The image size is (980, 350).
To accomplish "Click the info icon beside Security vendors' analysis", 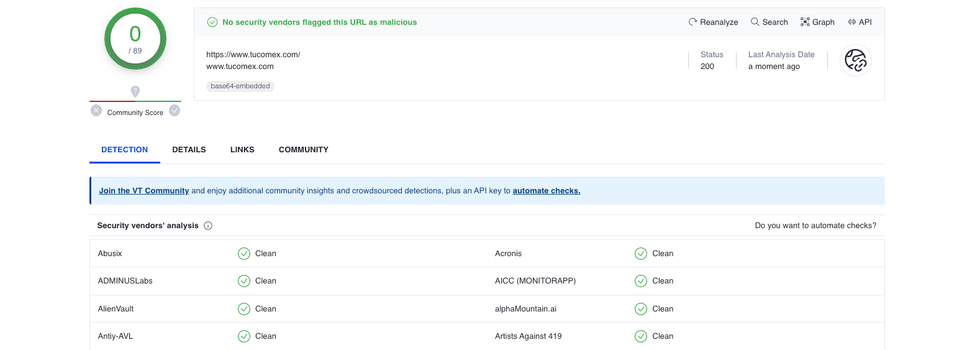I will coord(208,226).
